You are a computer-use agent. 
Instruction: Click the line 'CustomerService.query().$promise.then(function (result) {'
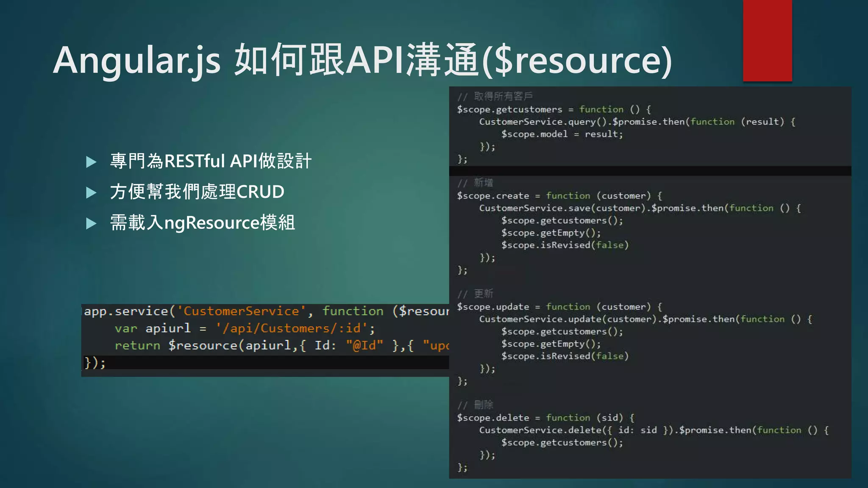[x=637, y=122]
